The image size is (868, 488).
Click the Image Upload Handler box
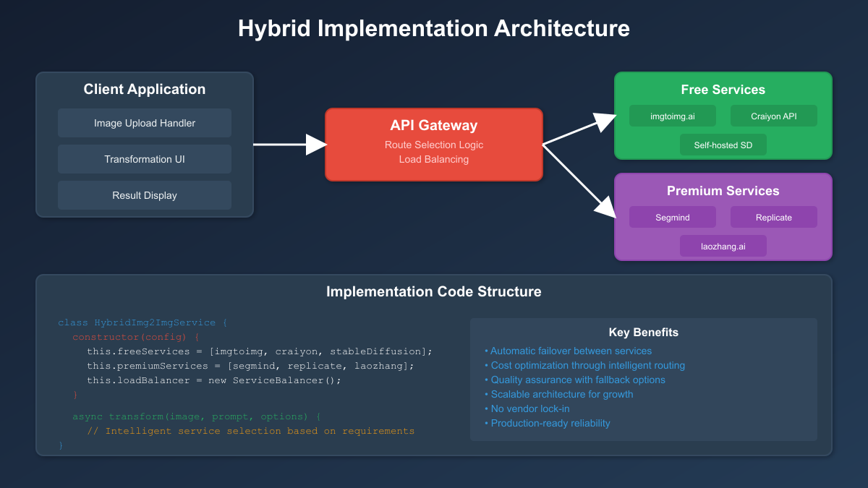coord(145,123)
